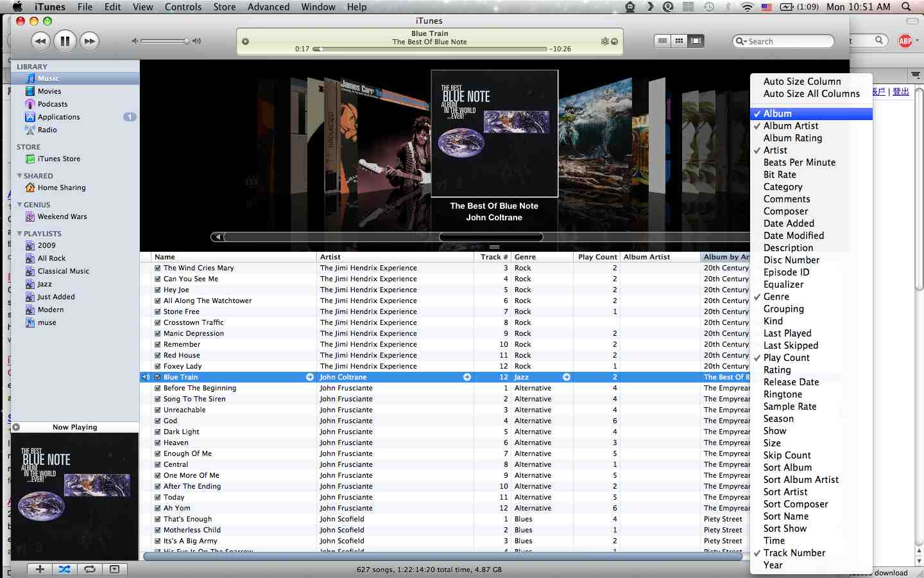Open the Apple menu
Viewport: 924px width, 578px height.
pos(17,6)
